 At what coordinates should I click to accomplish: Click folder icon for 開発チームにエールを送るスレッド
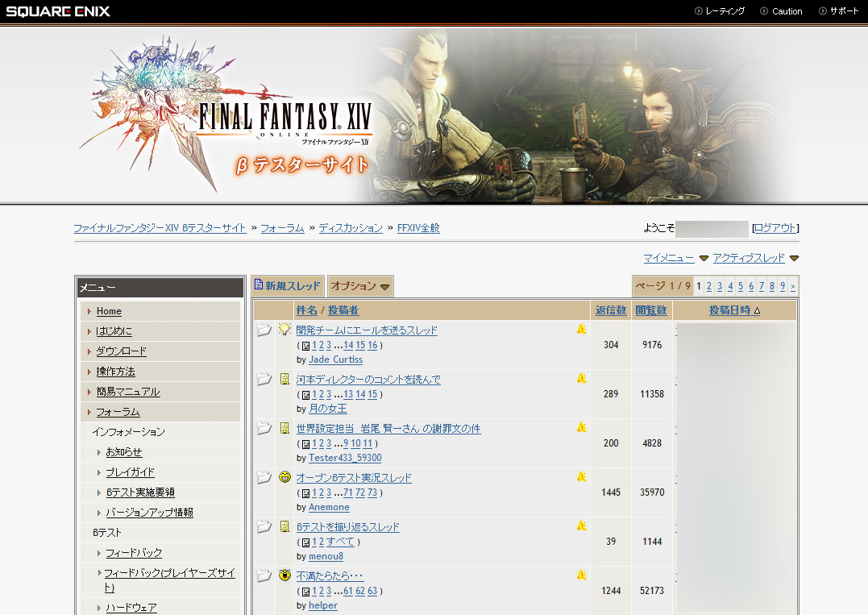[x=264, y=330]
